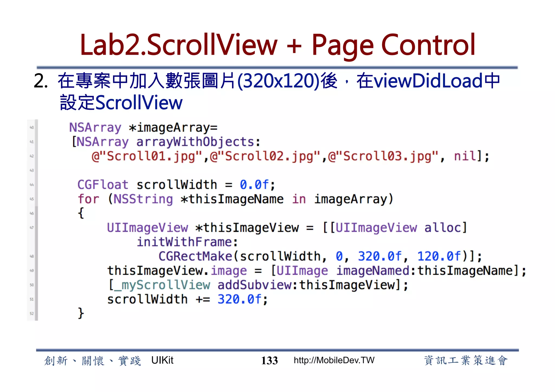Screen dimensions: 555x392
Task: Click the @"Scroll03.jpg" string literal
Action: tap(383, 156)
